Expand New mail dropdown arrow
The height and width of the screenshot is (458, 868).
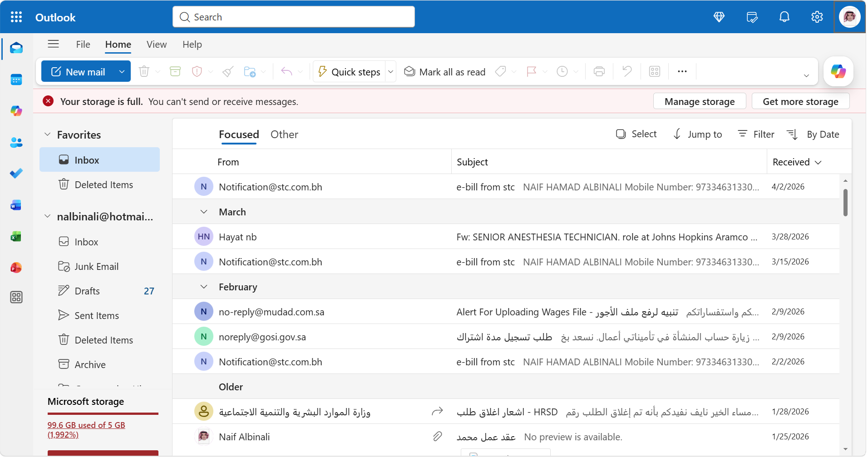(122, 72)
